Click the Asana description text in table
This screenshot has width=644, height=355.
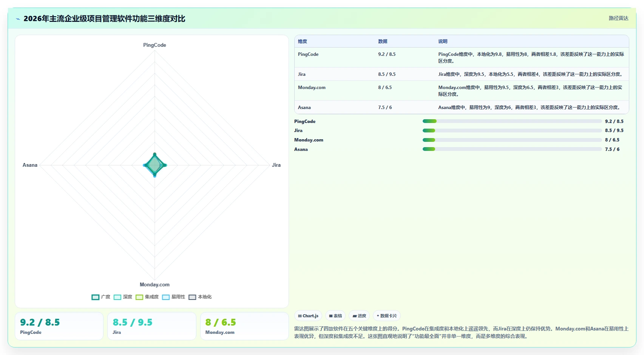529,108
